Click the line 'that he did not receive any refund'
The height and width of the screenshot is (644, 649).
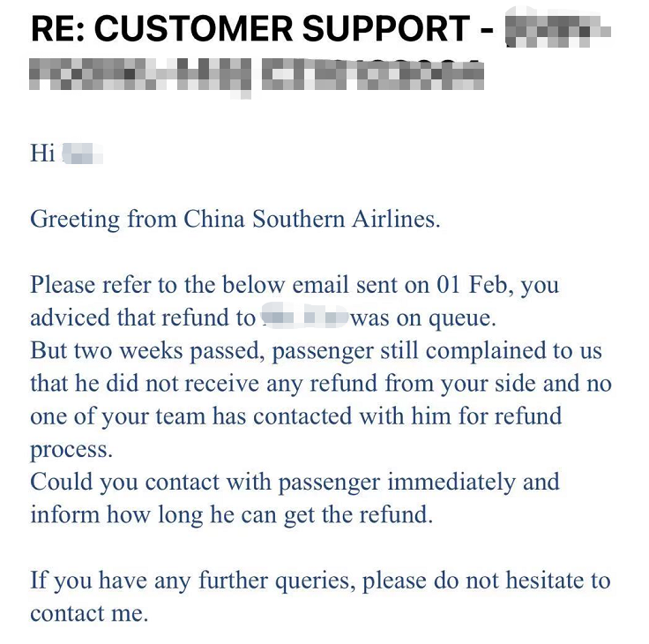[x=204, y=383]
